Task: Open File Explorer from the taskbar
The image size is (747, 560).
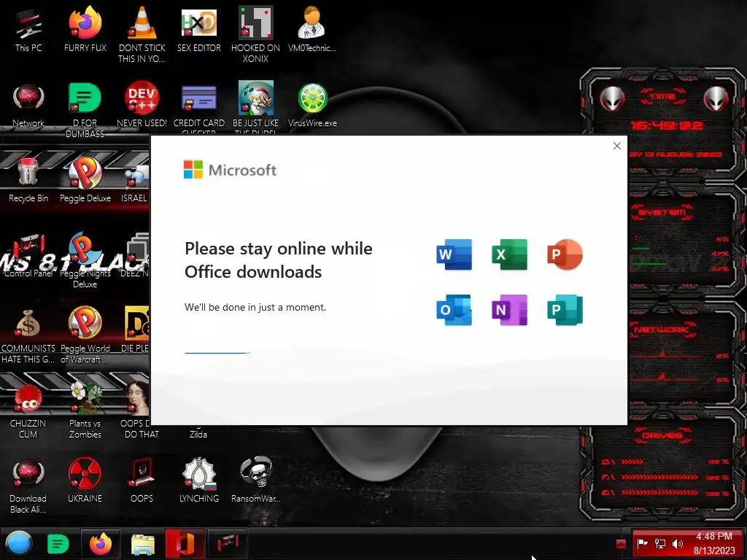Action: coord(142,544)
